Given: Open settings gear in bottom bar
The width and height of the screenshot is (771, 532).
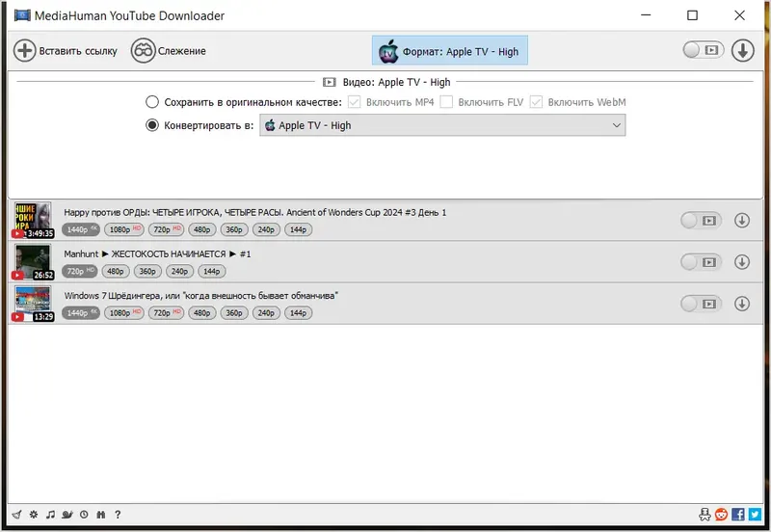Looking at the screenshot, I should 34,515.
